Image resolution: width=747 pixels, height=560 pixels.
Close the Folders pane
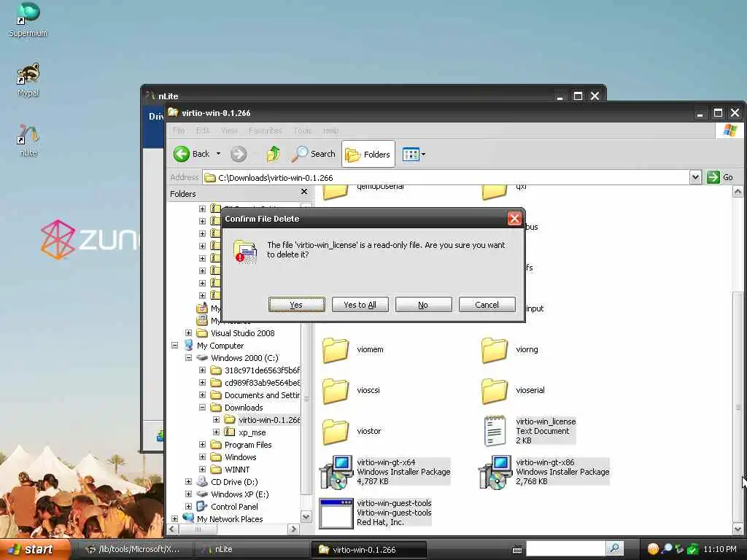304,192
